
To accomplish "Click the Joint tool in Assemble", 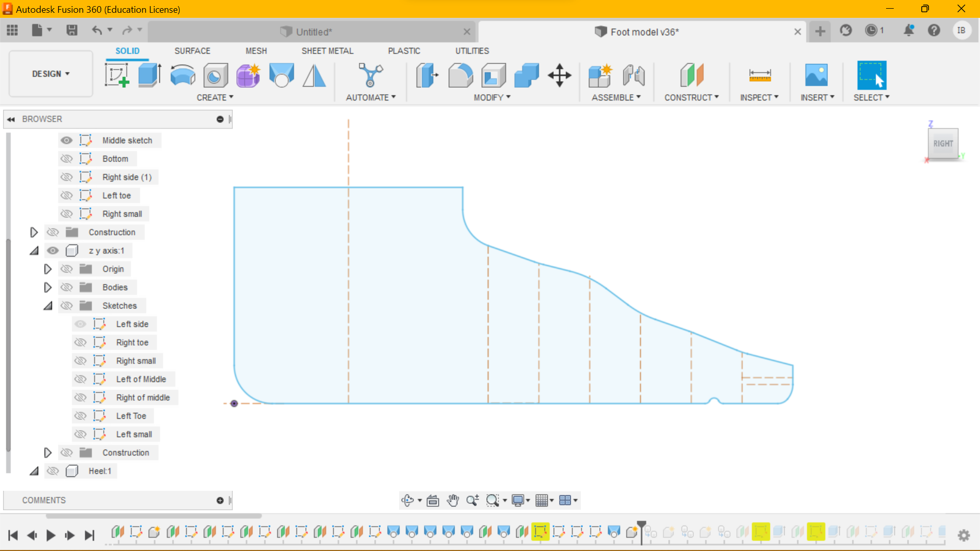I will (631, 76).
